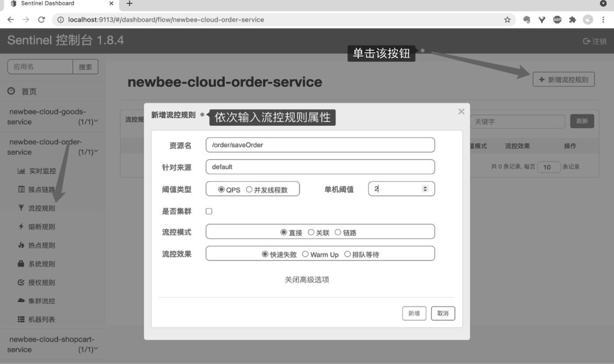Click the records-per-page field showing 10
The height and width of the screenshot is (364, 614).
(x=549, y=167)
